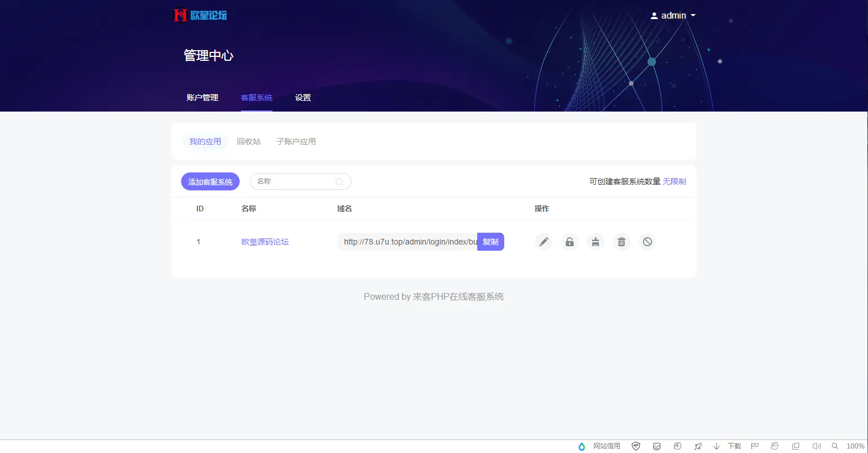This screenshot has height=453, width=868.
Task: Delete the system using the trash icon
Action: click(x=621, y=242)
